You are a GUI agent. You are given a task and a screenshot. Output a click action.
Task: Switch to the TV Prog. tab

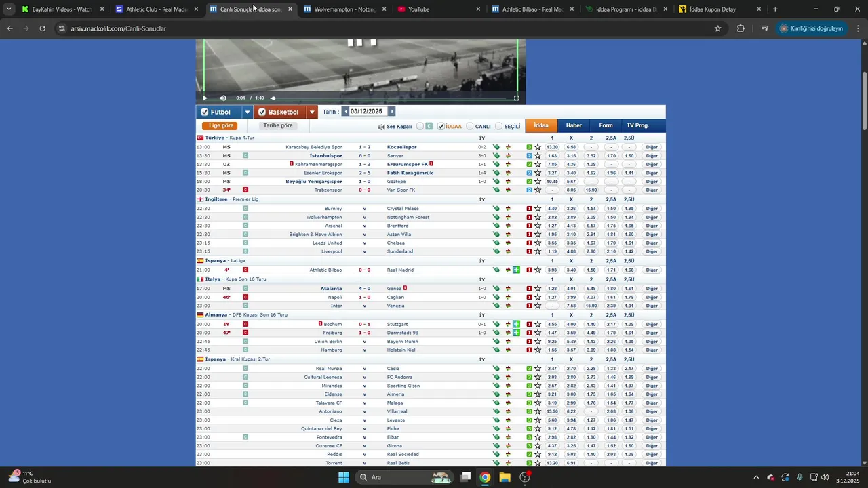(x=637, y=125)
